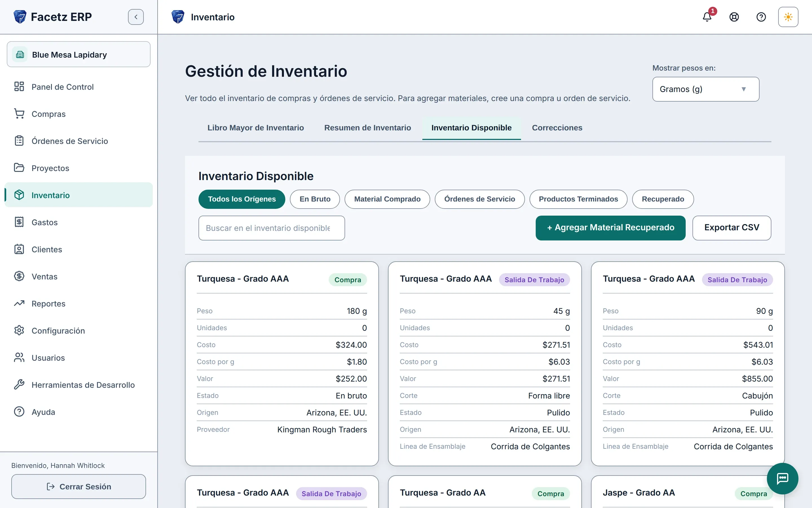Collapse the sidebar with the chevron button

(136, 17)
